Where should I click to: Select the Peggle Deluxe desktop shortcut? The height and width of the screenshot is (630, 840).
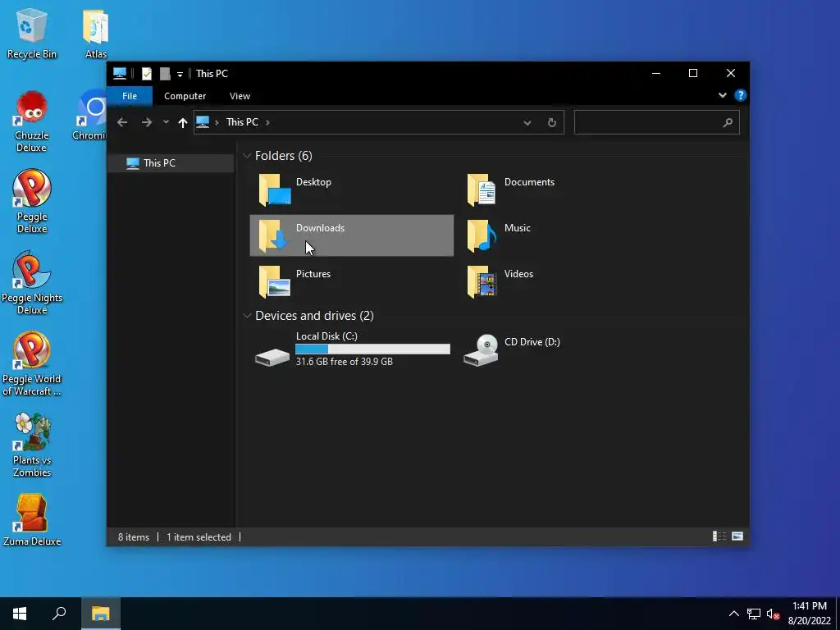[32, 202]
